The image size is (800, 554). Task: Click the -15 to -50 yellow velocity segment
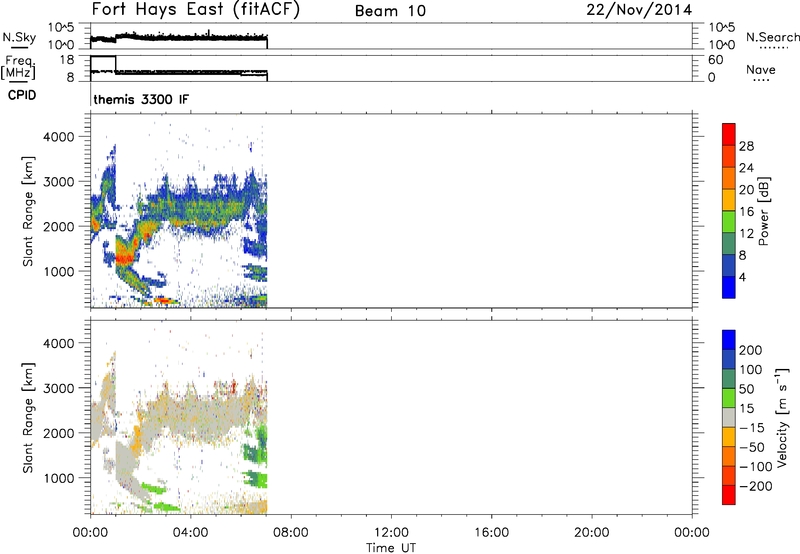coord(729,437)
